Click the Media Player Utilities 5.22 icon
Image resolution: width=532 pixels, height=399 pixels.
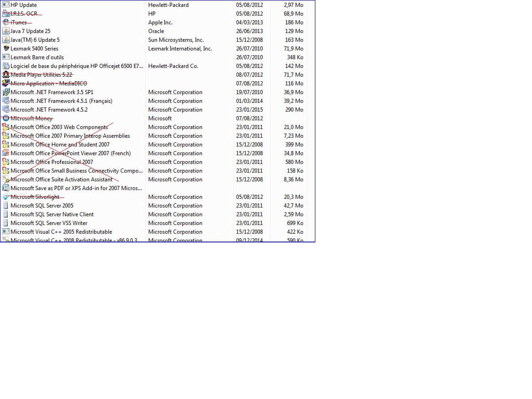6,75
